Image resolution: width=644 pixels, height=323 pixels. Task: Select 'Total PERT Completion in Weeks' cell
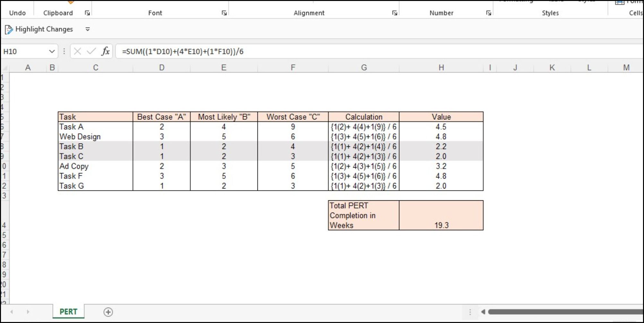click(x=364, y=215)
